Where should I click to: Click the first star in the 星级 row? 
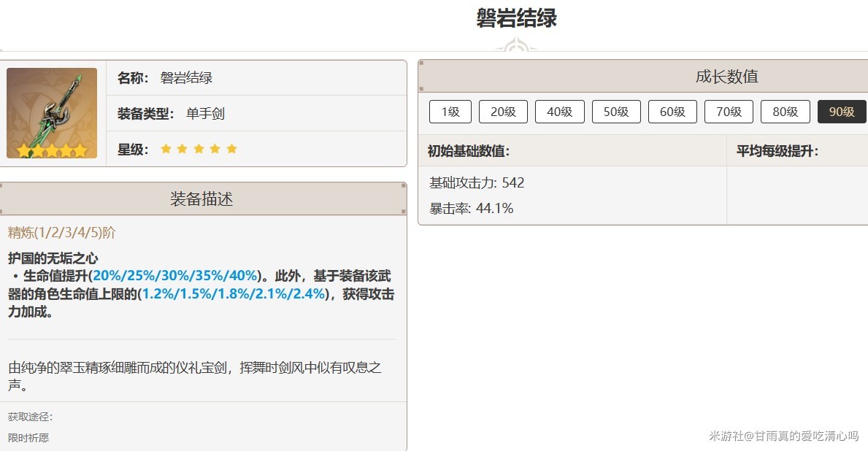click(x=166, y=149)
